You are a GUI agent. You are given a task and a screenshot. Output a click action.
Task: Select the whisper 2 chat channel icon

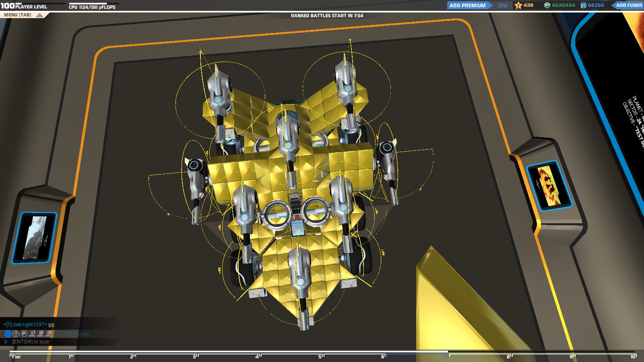(x=40, y=334)
